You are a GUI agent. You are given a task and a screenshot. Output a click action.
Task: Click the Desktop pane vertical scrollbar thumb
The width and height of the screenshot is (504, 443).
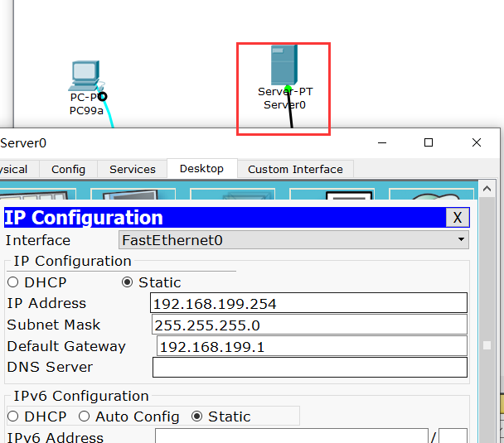click(x=487, y=345)
